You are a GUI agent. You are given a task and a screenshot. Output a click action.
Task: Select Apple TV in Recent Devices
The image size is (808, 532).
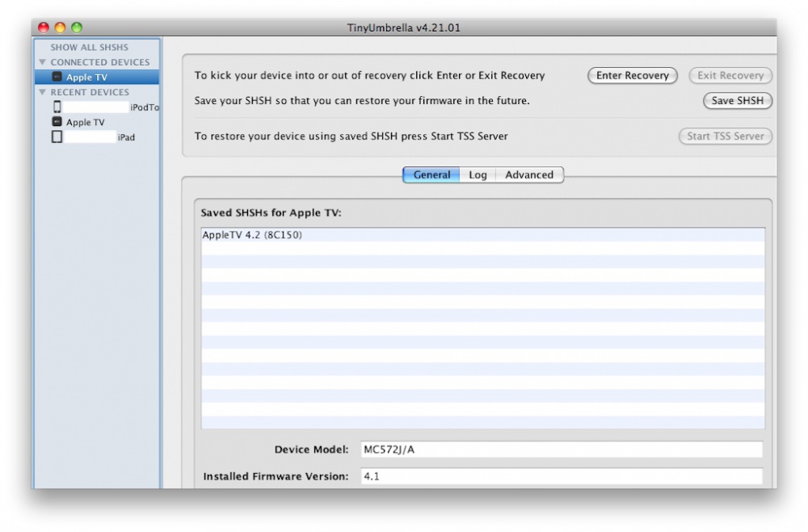coord(97,122)
